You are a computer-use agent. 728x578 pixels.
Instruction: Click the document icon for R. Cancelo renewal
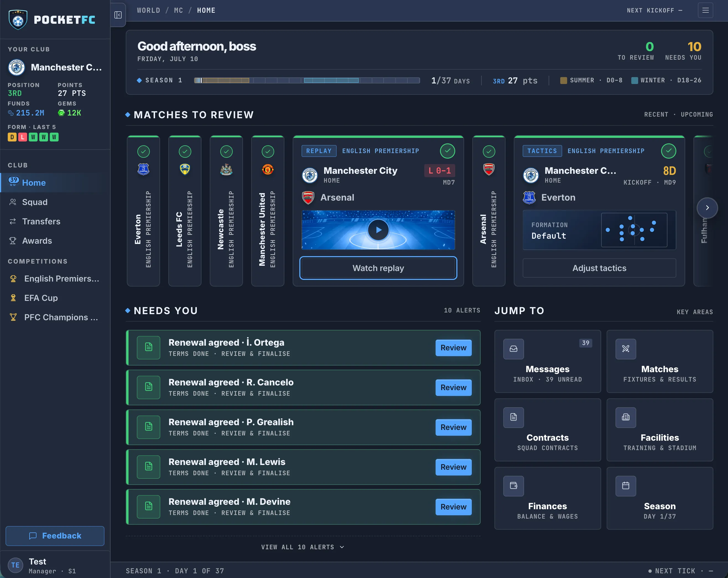[x=149, y=387]
